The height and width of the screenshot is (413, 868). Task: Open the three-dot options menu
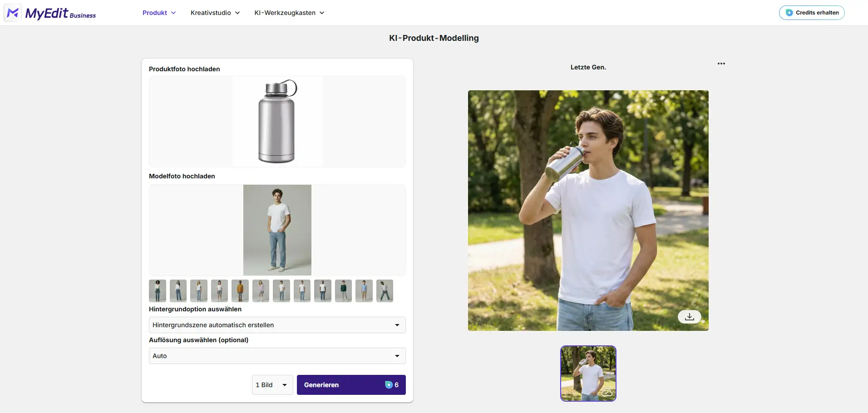721,64
